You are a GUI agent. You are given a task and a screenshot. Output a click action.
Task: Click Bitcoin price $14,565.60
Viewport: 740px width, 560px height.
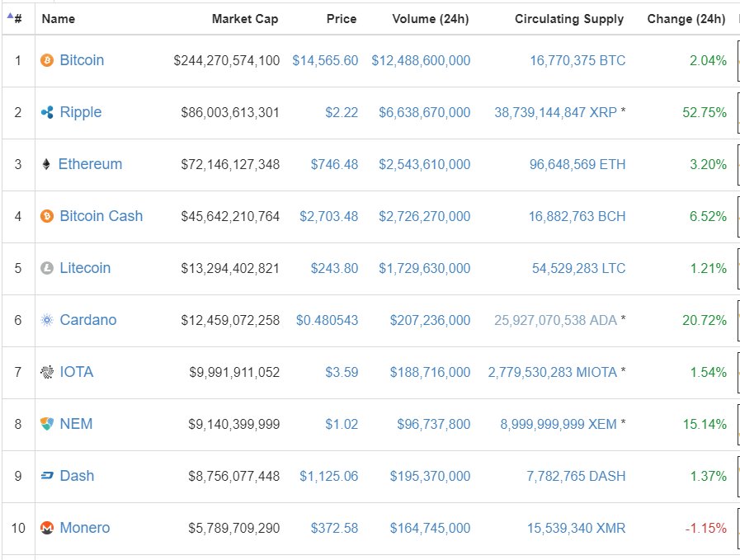pos(325,60)
